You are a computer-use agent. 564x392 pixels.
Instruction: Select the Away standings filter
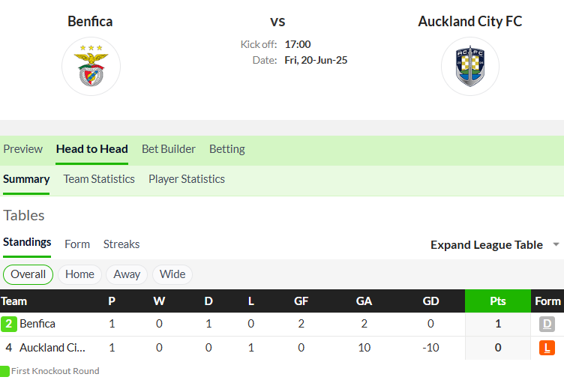127,274
